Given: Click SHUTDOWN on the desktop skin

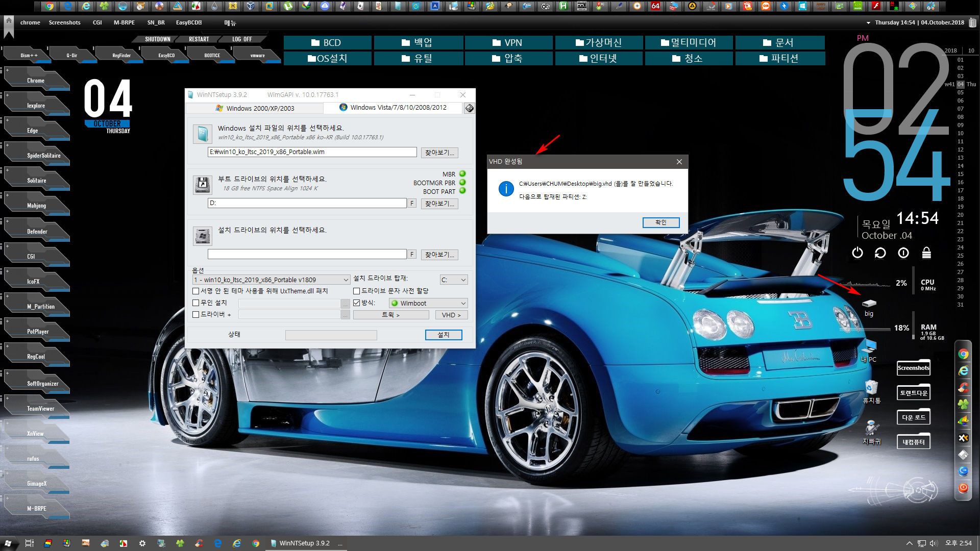Looking at the screenshot, I should coord(157,39).
